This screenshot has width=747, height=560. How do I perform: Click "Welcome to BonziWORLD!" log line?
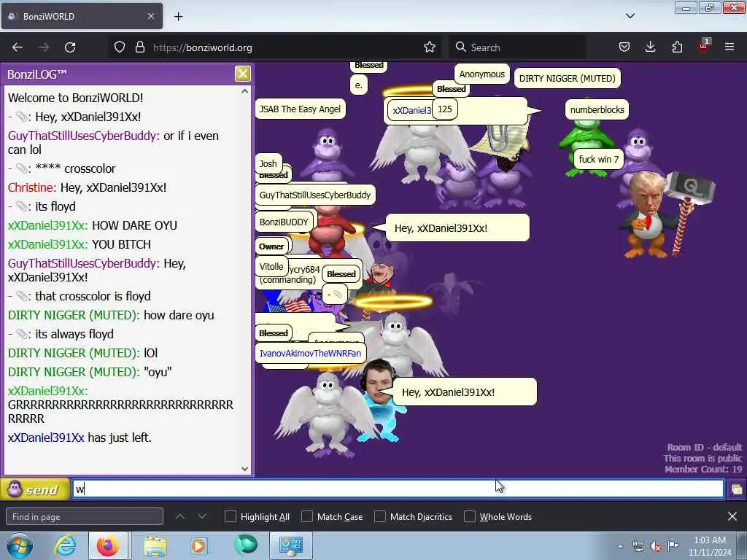click(75, 98)
